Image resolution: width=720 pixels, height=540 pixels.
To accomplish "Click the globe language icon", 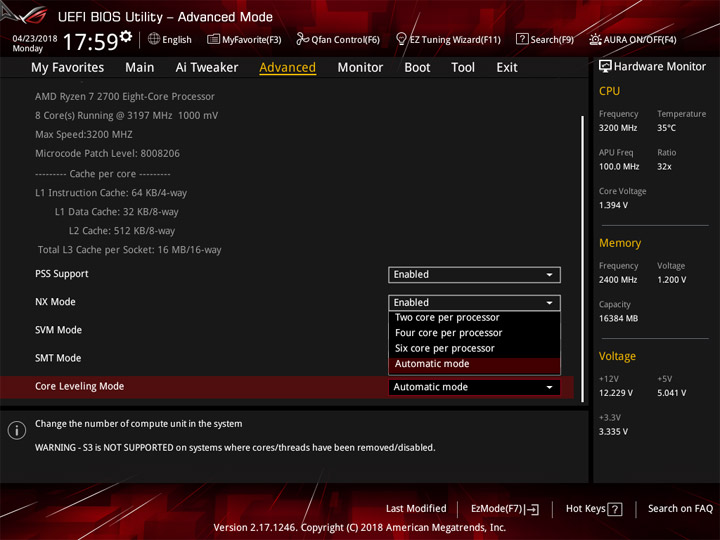I will [x=154, y=39].
